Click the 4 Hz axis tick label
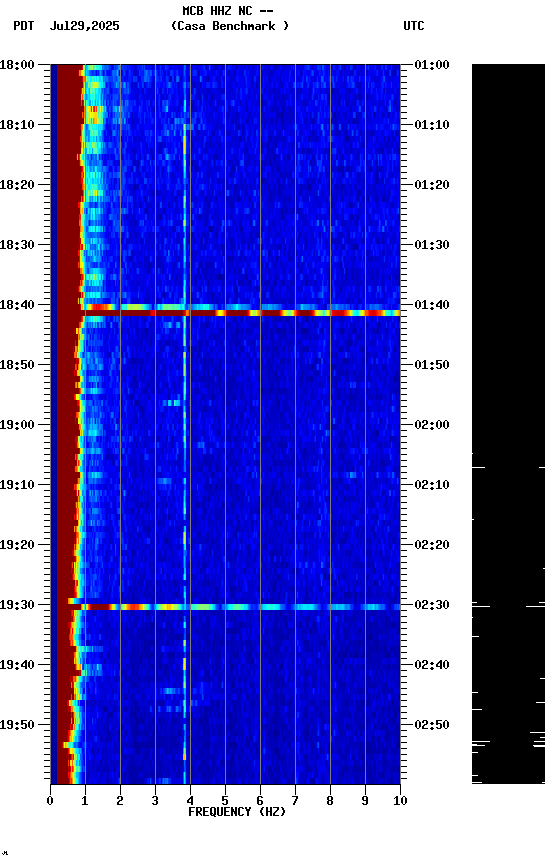Screen dimensions: 552x864 [190, 801]
